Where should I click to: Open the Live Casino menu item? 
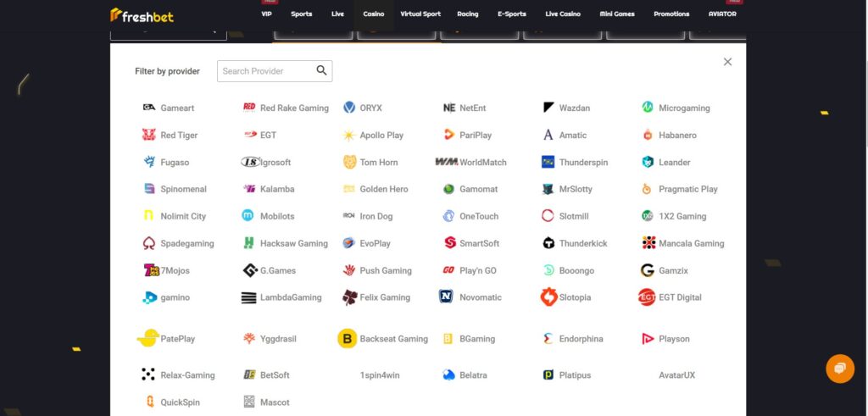[564, 14]
